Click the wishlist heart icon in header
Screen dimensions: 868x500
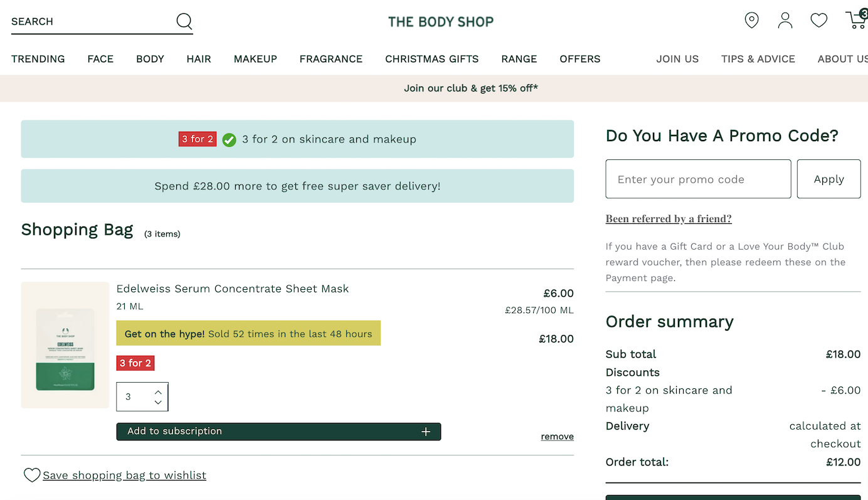pos(818,20)
